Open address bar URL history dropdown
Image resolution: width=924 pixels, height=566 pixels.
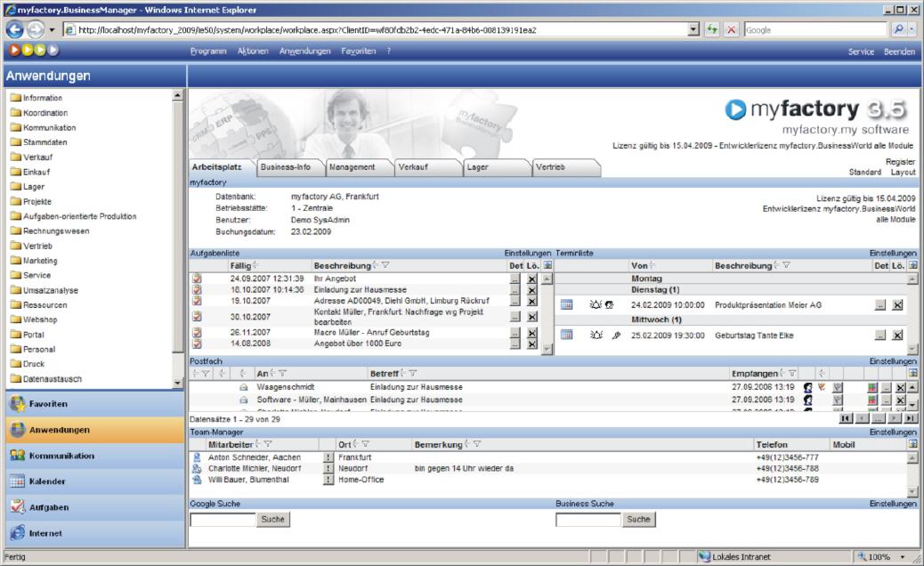[x=693, y=29]
